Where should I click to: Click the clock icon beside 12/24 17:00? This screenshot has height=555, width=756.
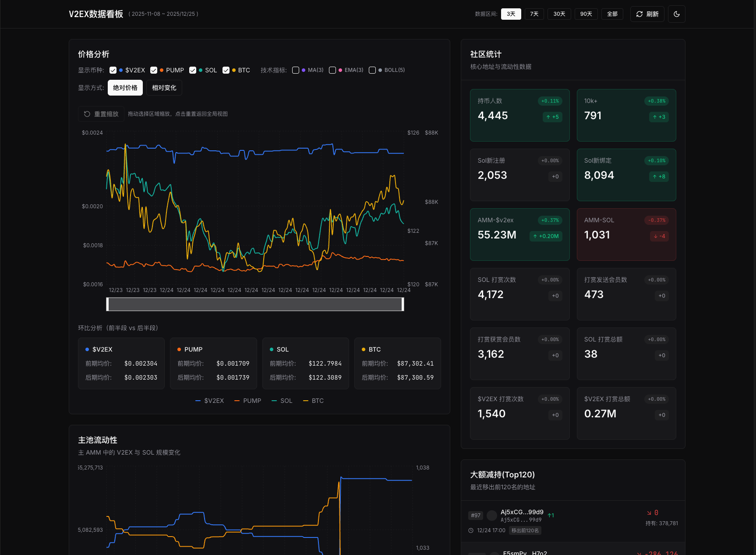pos(471,530)
